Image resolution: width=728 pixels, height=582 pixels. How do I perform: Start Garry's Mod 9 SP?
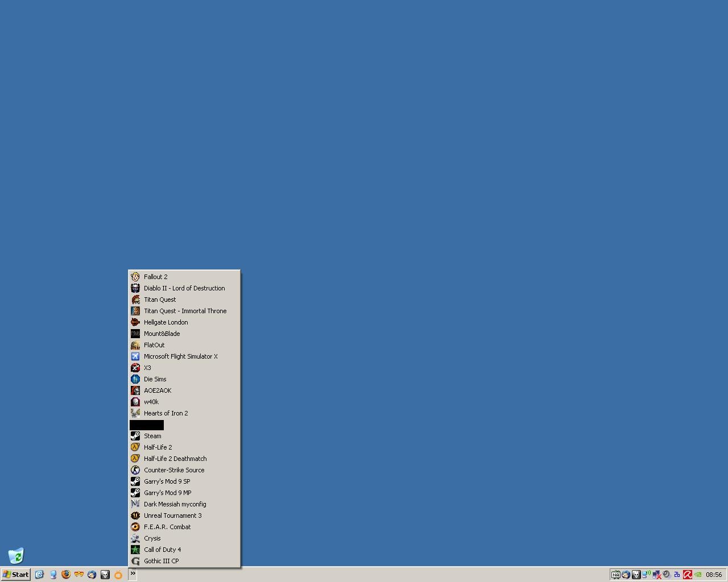point(184,481)
